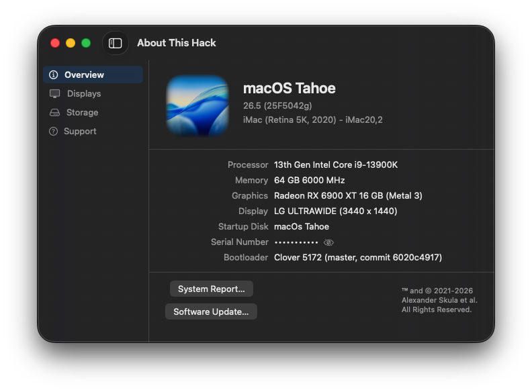
Task: Zoom the window with the green button
Action: click(86, 43)
